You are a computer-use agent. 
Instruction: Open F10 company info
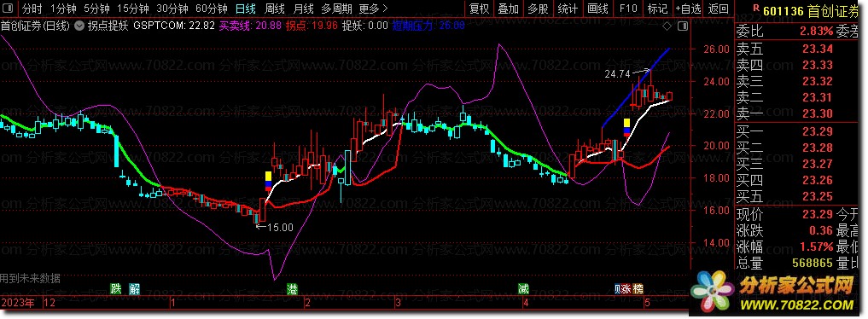[628, 9]
